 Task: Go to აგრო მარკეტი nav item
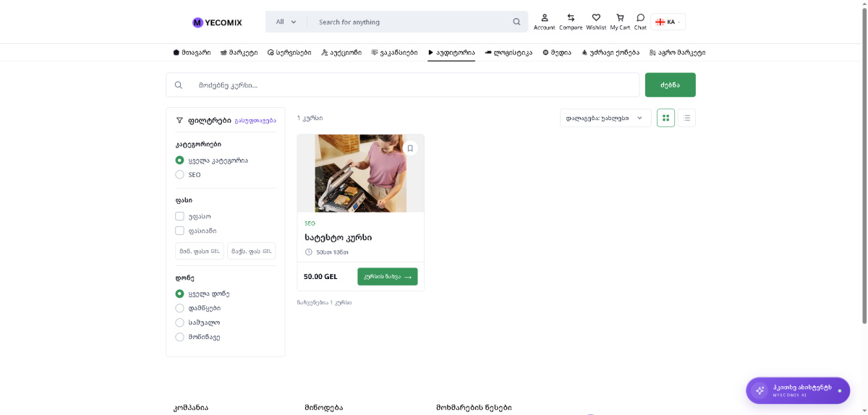pos(677,52)
